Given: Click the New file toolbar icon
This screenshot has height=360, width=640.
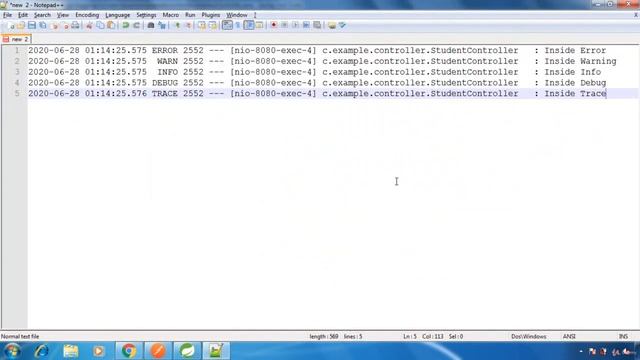Looking at the screenshot, I should [11, 25].
